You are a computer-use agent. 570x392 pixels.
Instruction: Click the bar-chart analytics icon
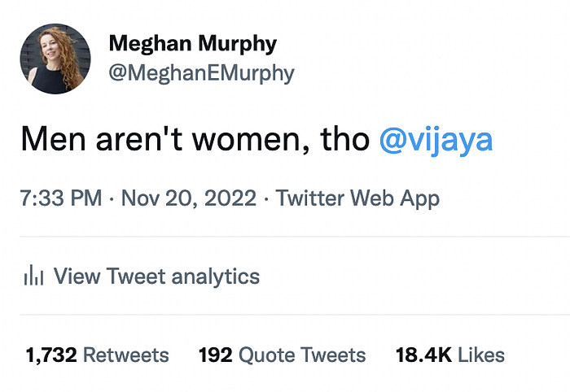pos(33,277)
